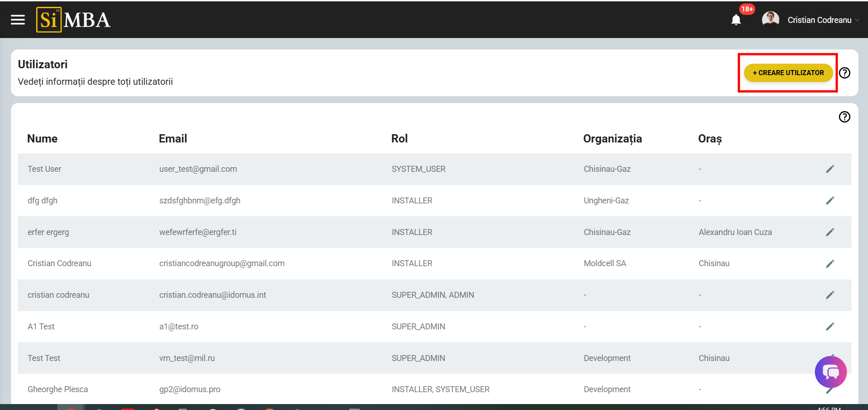Edit the cristian.codreanu@idomus.int user row
Screen dimensions: 868x410
click(830, 295)
